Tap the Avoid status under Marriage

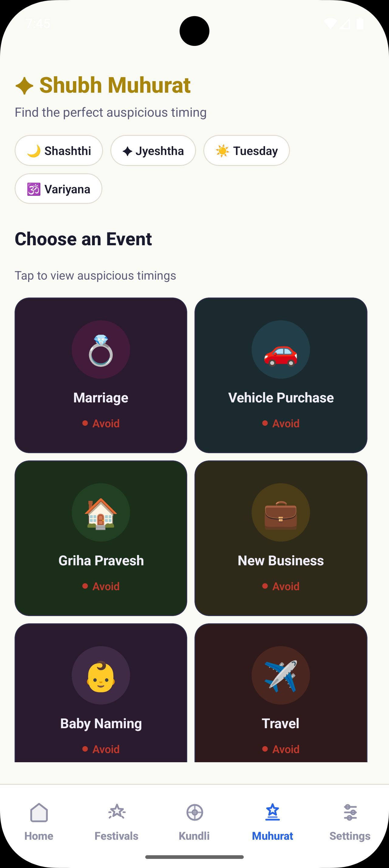[x=101, y=424]
